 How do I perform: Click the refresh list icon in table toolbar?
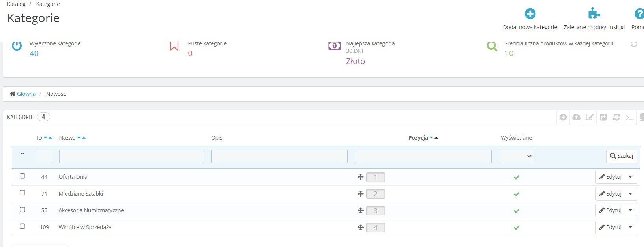click(x=616, y=117)
